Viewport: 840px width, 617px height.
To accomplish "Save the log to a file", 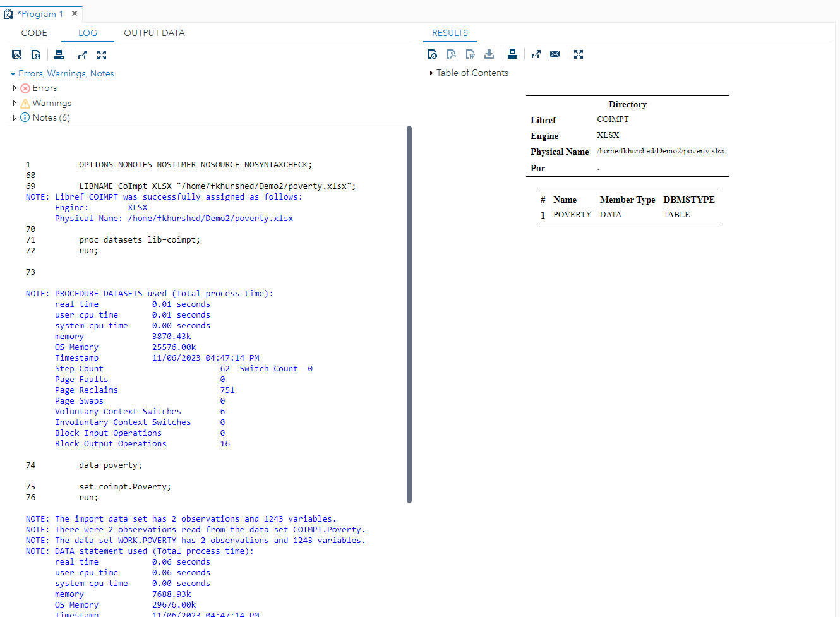I will [x=16, y=54].
